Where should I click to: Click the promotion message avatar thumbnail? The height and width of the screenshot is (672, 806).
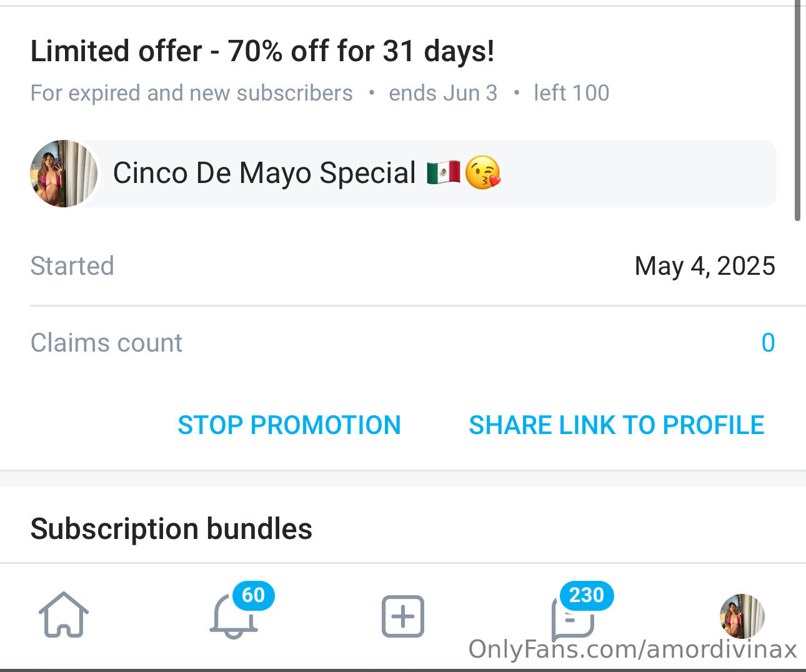click(64, 174)
